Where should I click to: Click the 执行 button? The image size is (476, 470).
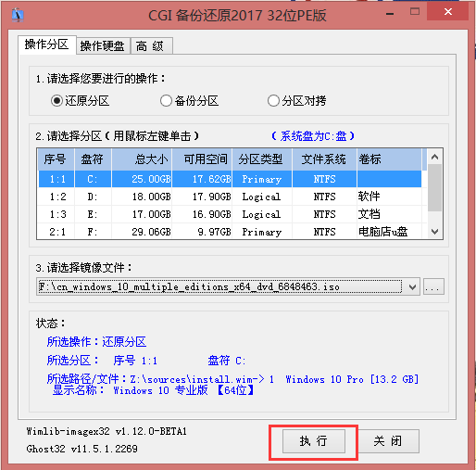click(314, 441)
